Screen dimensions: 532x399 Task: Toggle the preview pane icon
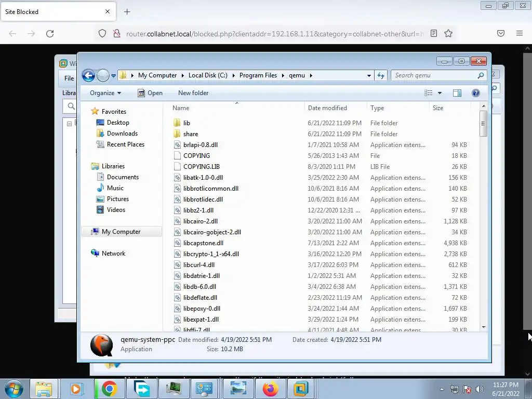pyautogui.click(x=457, y=93)
